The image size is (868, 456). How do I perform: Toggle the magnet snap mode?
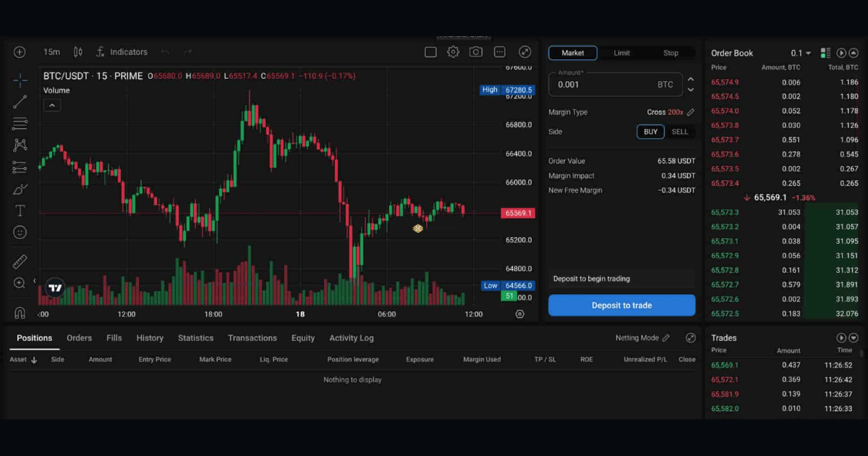pyautogui.click(x=20, y=313)
